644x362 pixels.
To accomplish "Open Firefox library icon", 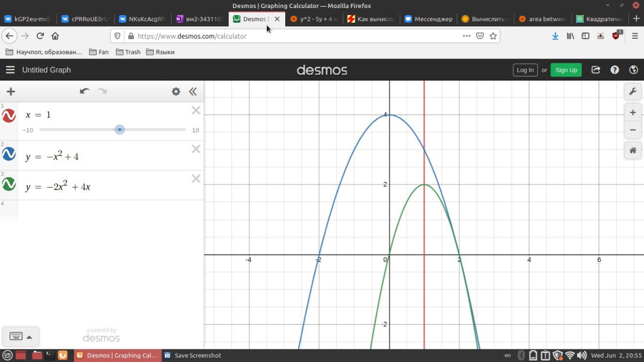I will [x=571, y=36].
